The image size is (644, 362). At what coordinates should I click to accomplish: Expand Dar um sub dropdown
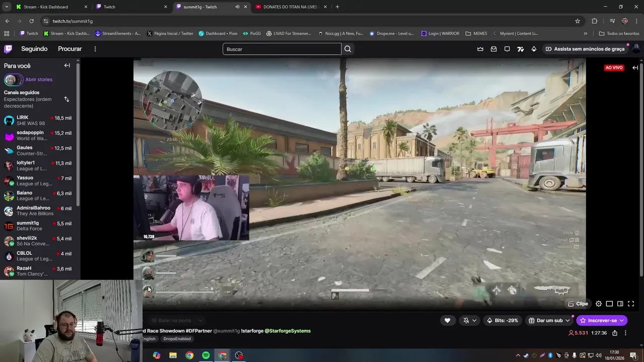[549, 320]
